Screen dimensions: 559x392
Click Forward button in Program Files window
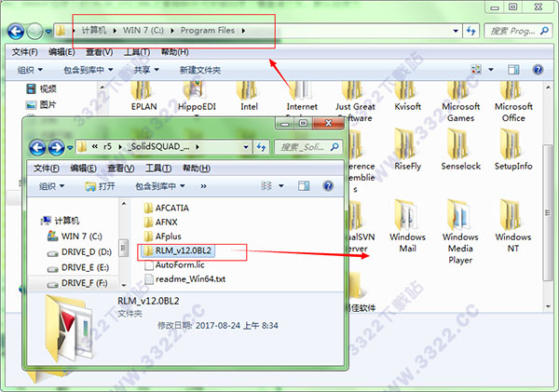click(x=35, y=32)
